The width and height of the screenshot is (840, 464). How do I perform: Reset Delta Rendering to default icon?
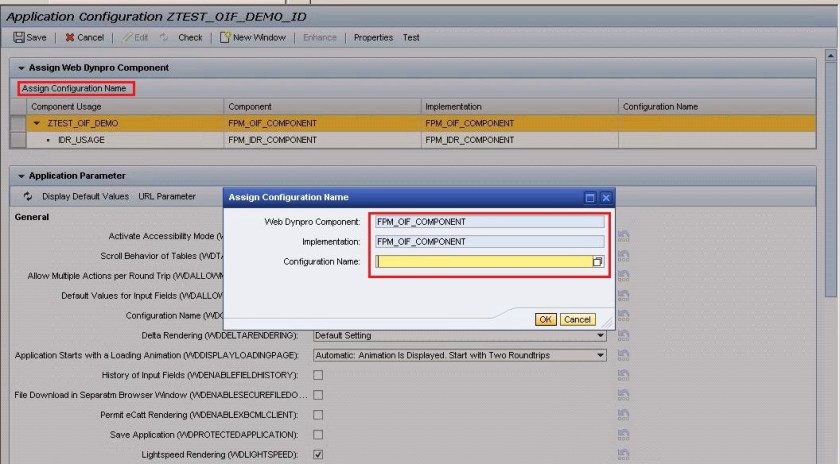pyautogui.click(x=623, y=335)
